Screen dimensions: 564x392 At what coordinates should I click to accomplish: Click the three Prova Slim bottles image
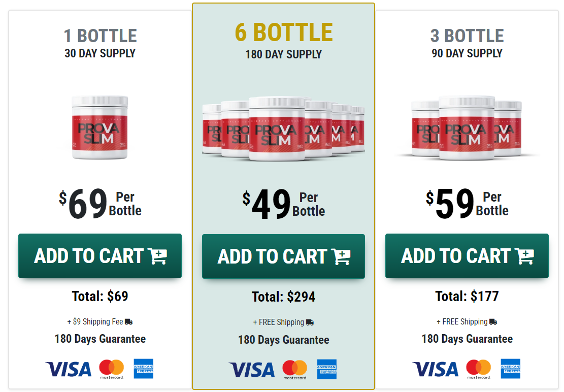coord(467,127)
